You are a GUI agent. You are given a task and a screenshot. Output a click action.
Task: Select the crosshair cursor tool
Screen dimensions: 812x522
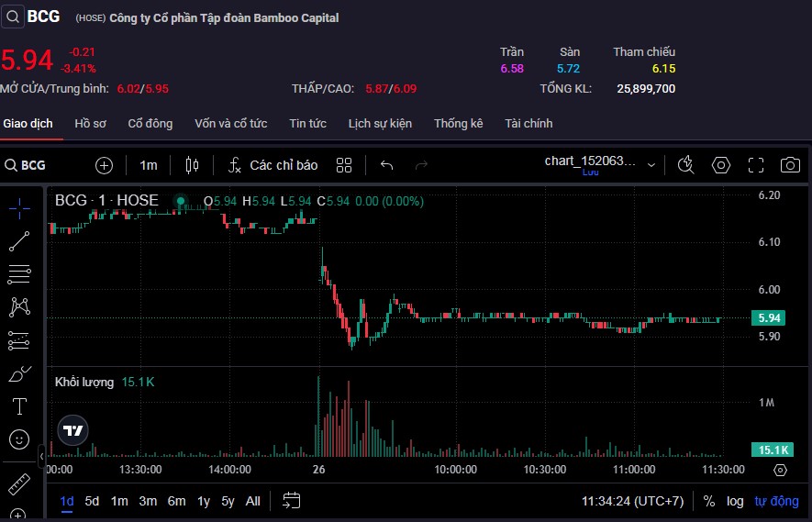tap(19, 208)
